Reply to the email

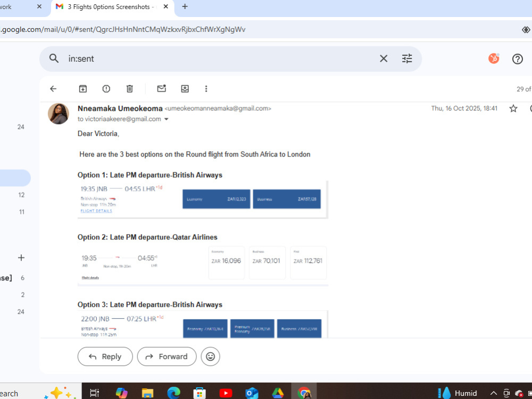point(105,356)
